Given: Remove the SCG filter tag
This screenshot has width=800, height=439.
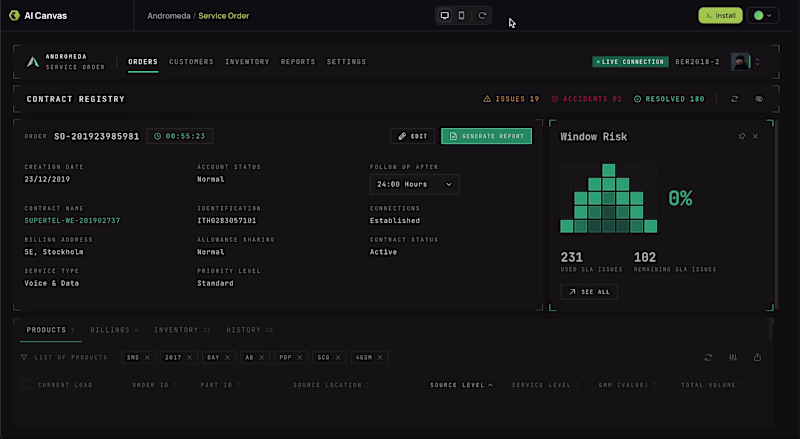Looking at the screenshot, I should pos(338,357).
